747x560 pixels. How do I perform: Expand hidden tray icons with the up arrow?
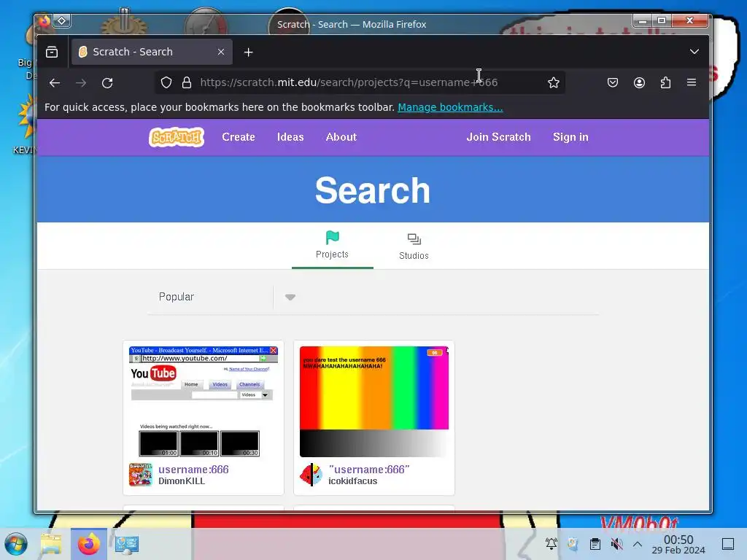point(638,544)
